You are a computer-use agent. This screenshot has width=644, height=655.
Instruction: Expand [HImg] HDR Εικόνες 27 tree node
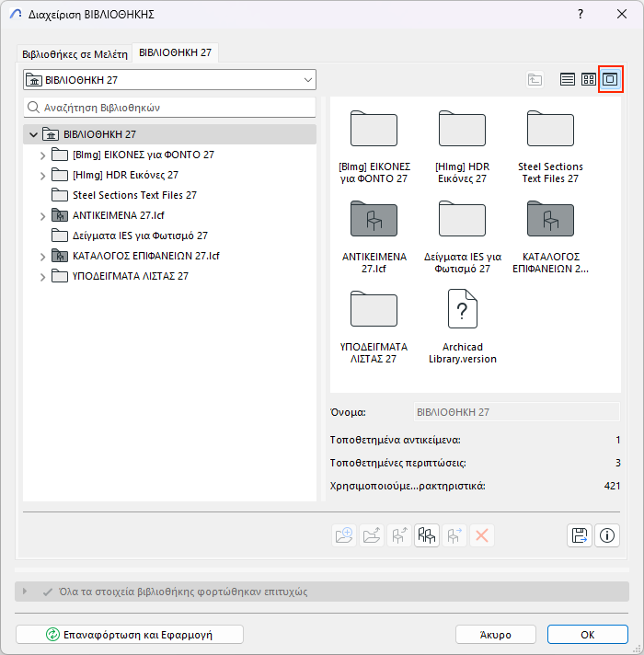[x=42, y=176]
